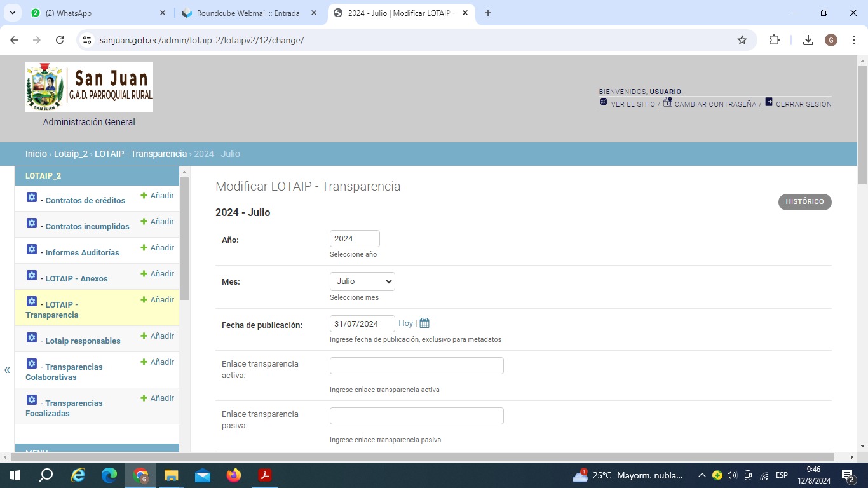This screenshot has height=488, width=868.
Task: Open Chrome downloads icon
Action: point(808,40)
